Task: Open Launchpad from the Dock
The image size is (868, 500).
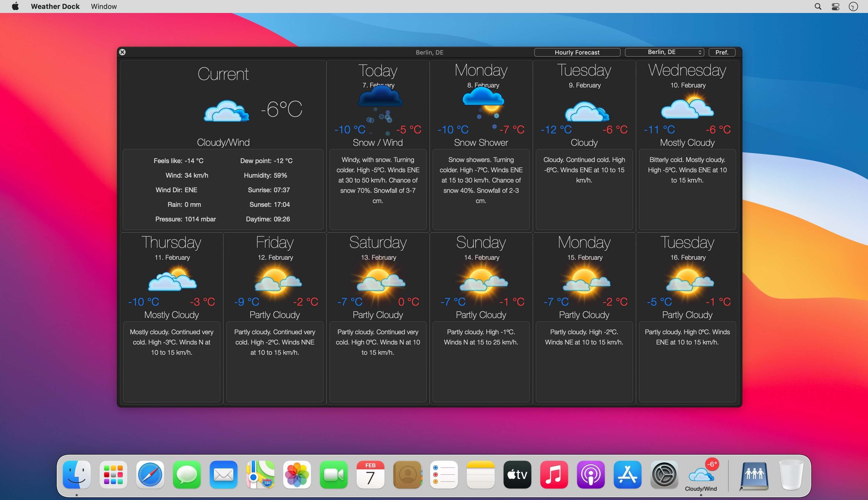Action: tap(113, 474)
